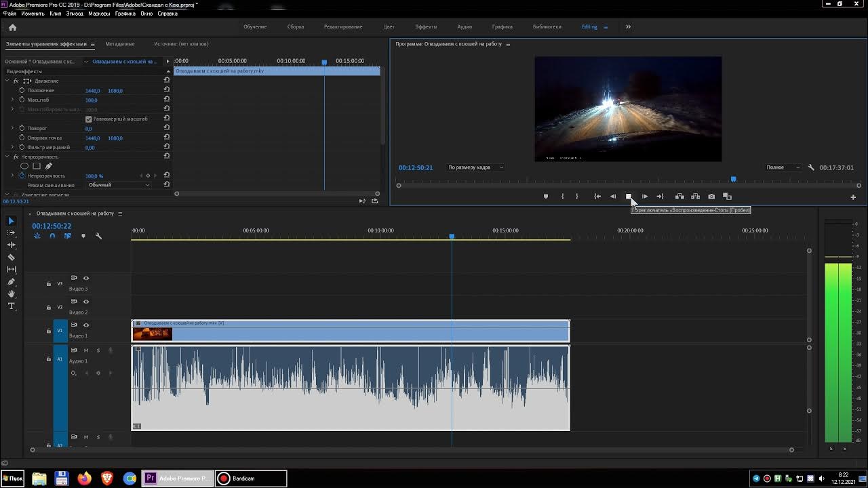Viewport: 868px width, 488px height.
Task: Click the timeline playhead at 12:50
Action: click(x=452, y=236)
